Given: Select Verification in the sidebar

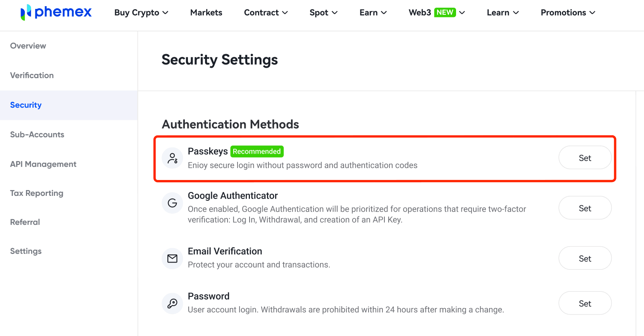Looking at the screenshot, I should pos(32,75).
